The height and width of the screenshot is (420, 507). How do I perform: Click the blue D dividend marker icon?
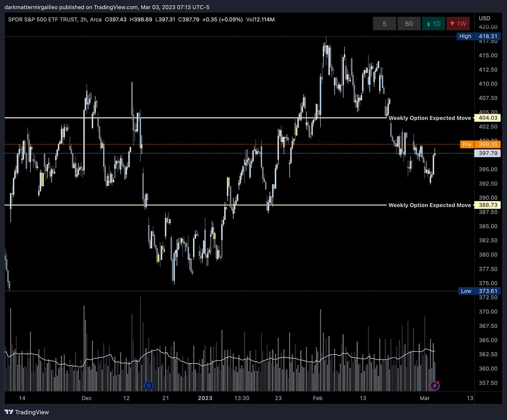[x=149, y=386]
